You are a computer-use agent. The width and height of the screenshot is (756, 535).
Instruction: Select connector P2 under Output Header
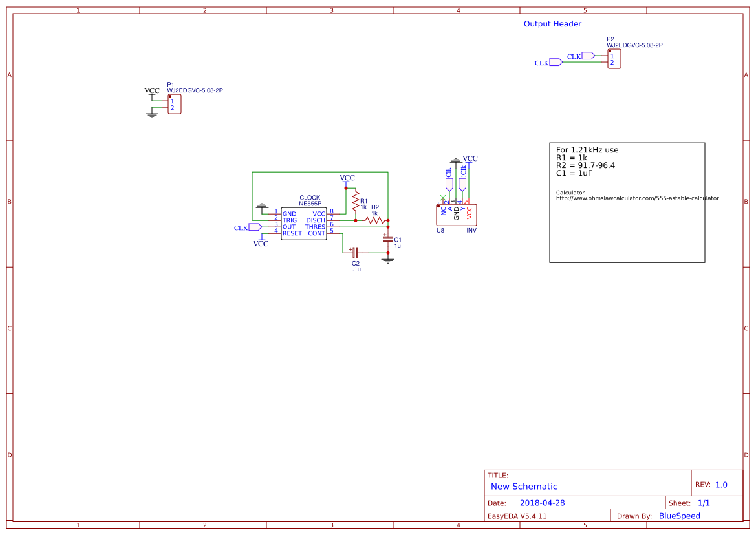(614, 58)
